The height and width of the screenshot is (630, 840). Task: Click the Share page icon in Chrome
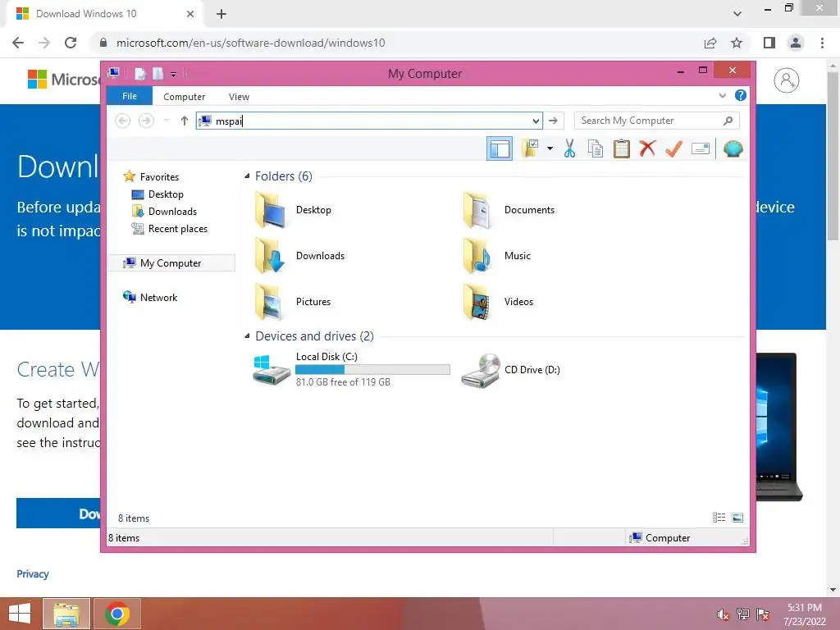pyautogui.click(x=710, y=43)
